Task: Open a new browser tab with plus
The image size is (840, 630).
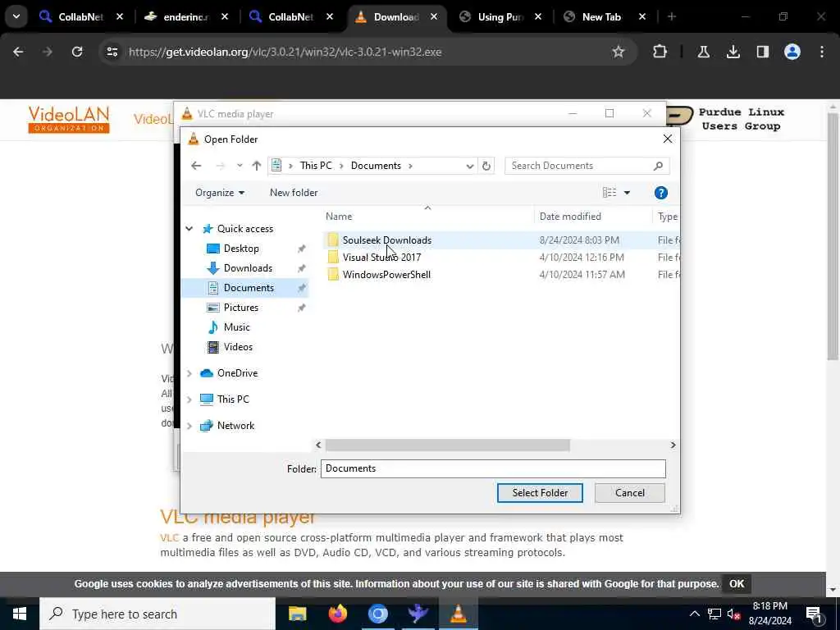Action: 671,17
